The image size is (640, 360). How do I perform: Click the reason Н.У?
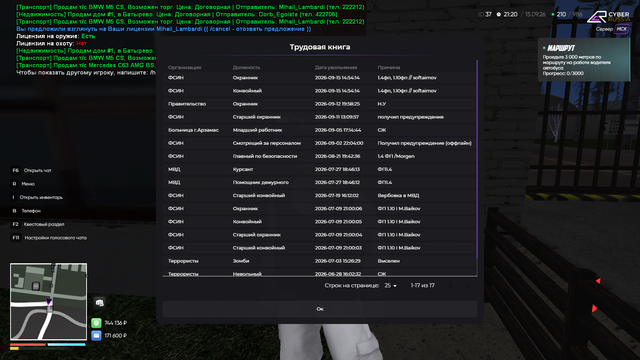pyautogui.click(x=382, y=104)
